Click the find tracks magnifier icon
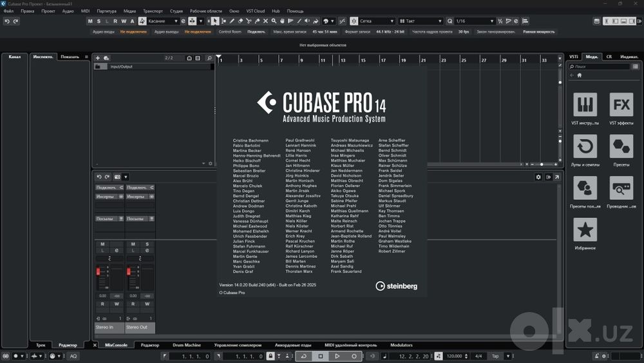Viewport: 644px width, 363px height. [209, 58]
